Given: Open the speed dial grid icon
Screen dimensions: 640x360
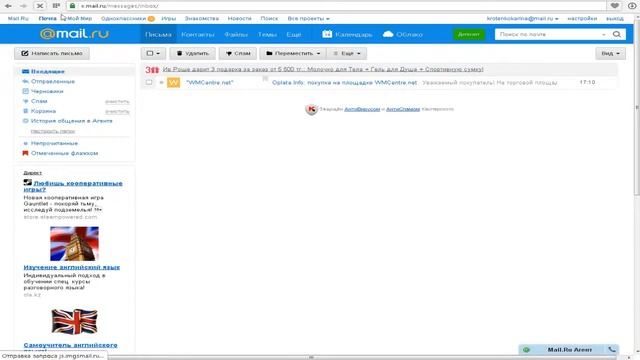Looking at the screenshot, I should click(56, 6).
